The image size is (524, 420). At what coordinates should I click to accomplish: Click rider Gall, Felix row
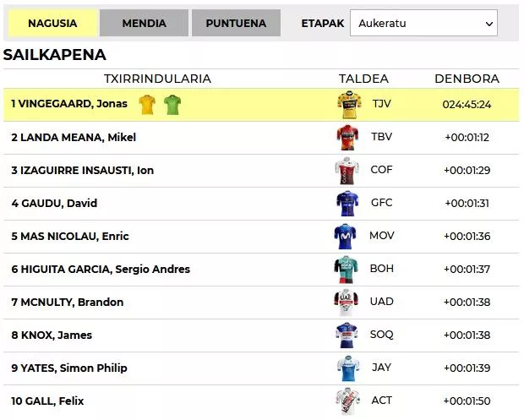tap(48, 401)
